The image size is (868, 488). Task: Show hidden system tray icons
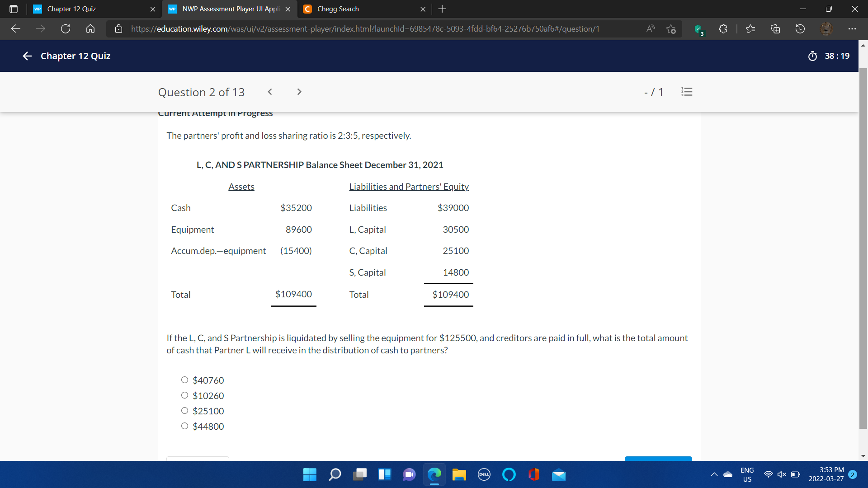[x=714, y=474]
